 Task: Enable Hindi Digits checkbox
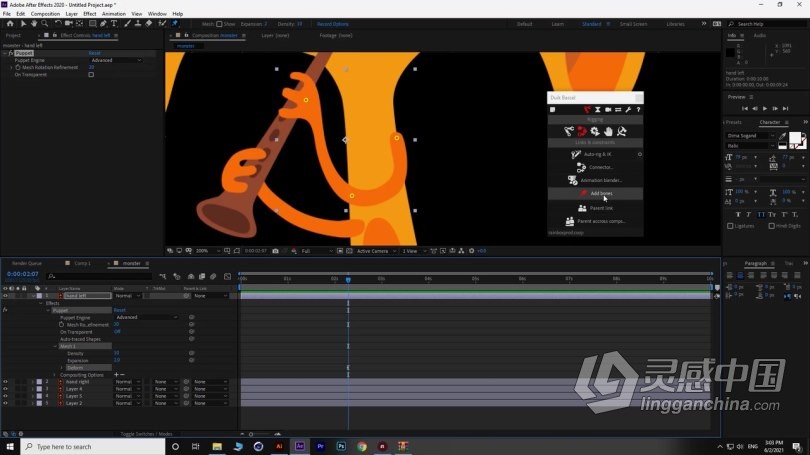coord(771,226)
